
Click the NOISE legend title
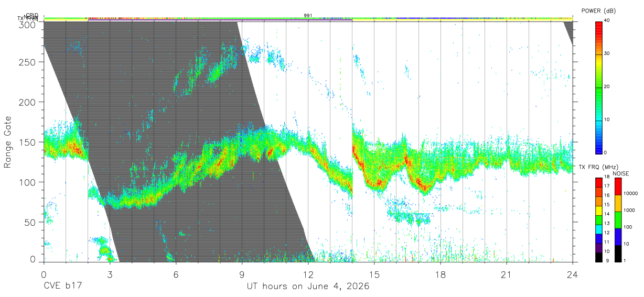click(621, 173)
